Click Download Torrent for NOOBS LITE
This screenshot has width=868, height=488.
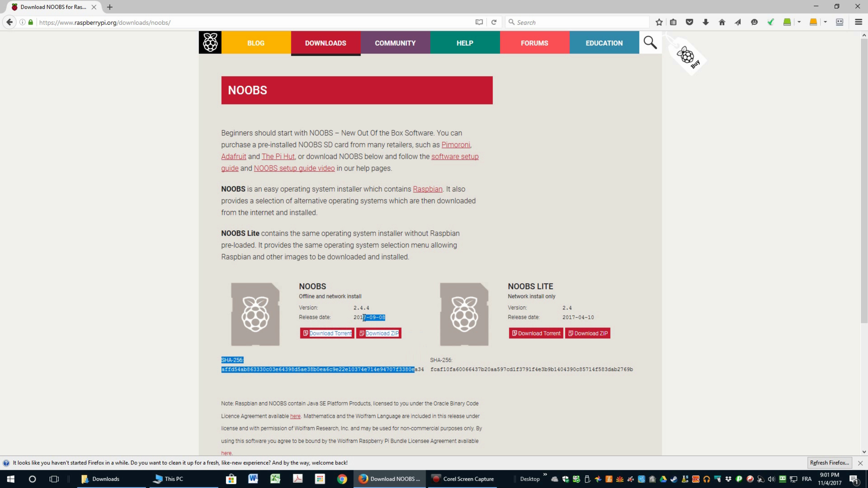coord(536,333)
